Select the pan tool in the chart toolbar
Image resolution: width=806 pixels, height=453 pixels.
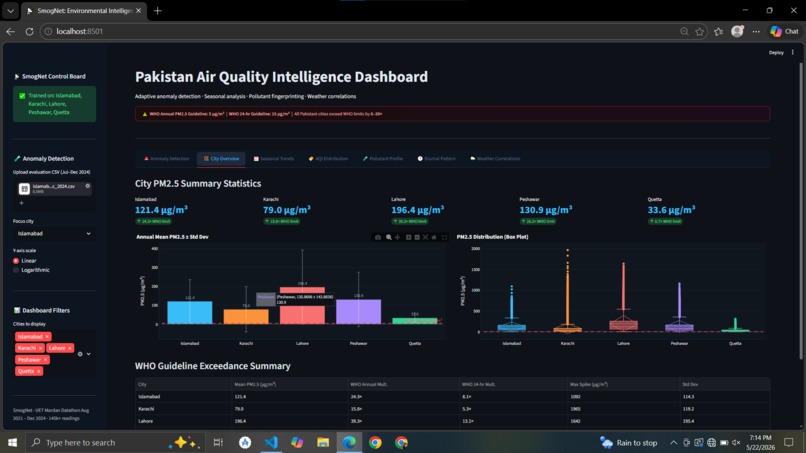[397, 237]
